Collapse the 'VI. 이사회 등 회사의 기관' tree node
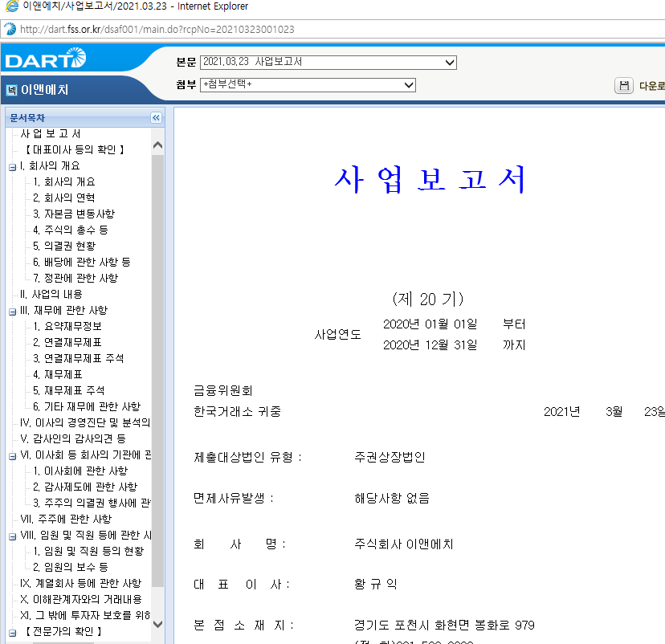Viewport: 665px width, 644px height. point(12,456)
